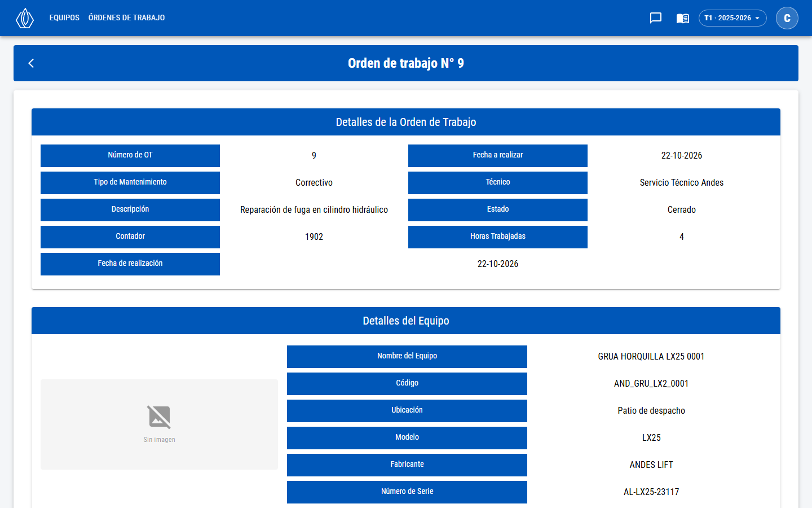The image size is (812, 508).
Task: Select the 'Cerrado' status value
Action: point(682,210)
